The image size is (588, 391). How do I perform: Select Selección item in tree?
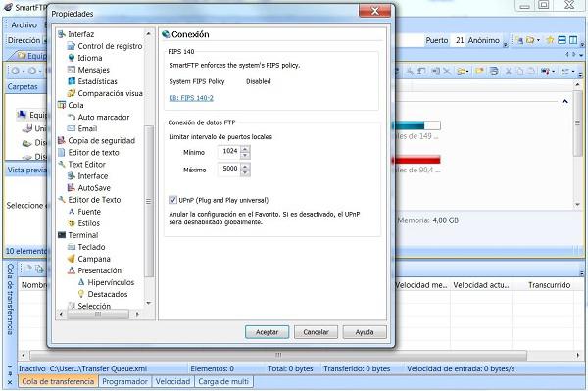(94, 306)
